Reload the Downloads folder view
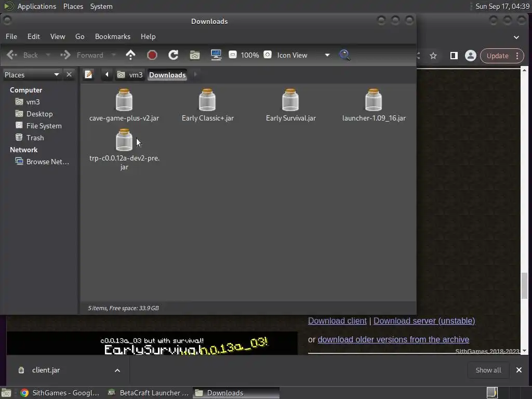Screen dimensions: 532x399 click(x=174, y=55)
